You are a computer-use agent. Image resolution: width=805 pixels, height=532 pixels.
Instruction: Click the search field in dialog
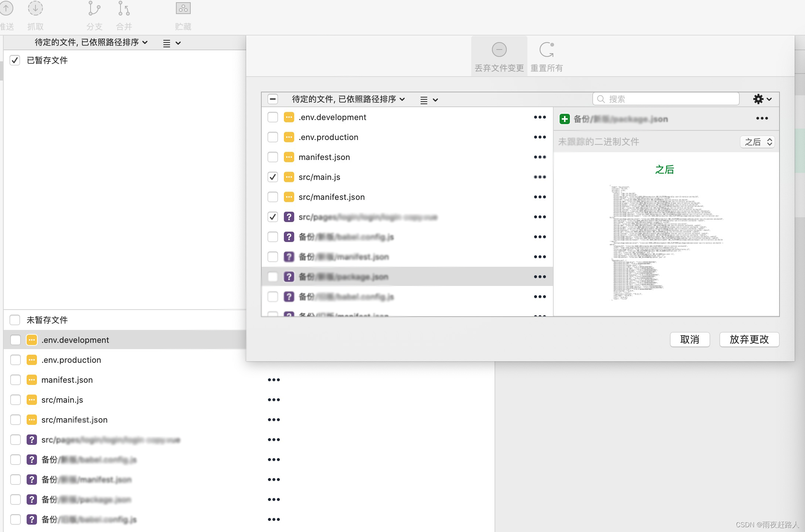(x=666, y=99)
